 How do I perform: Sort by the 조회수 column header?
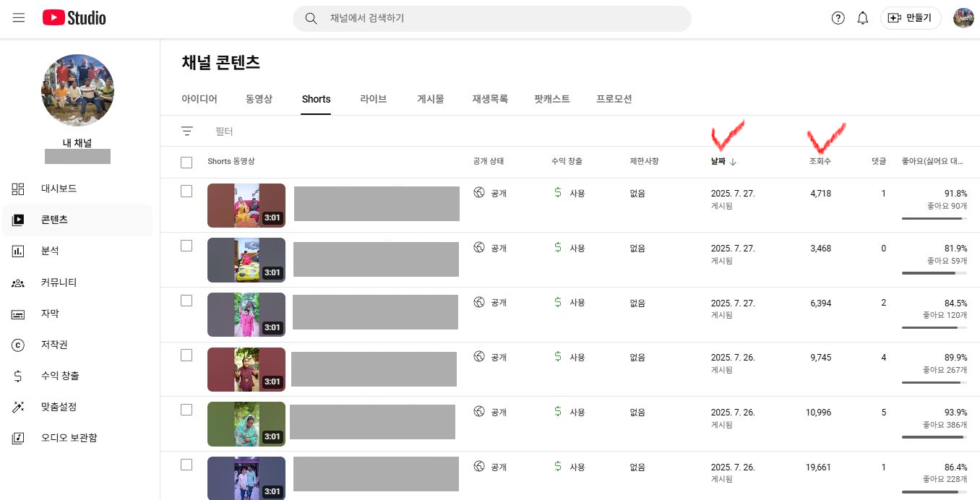(x=820, y=161)
